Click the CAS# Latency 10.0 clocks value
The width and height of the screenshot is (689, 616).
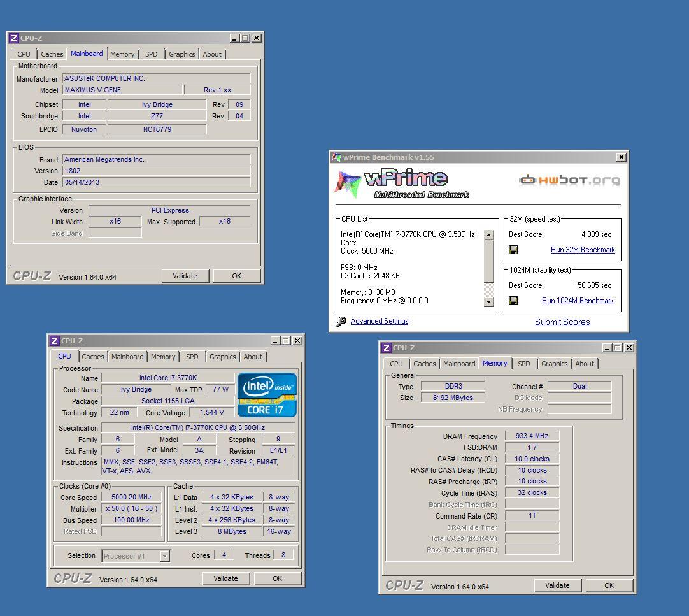pos(532,459)
